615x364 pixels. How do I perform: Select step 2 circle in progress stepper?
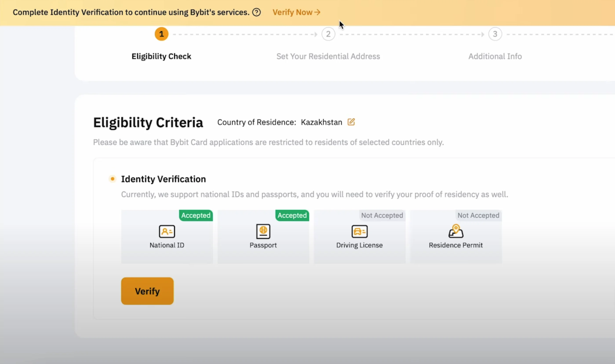pos(328,34)
